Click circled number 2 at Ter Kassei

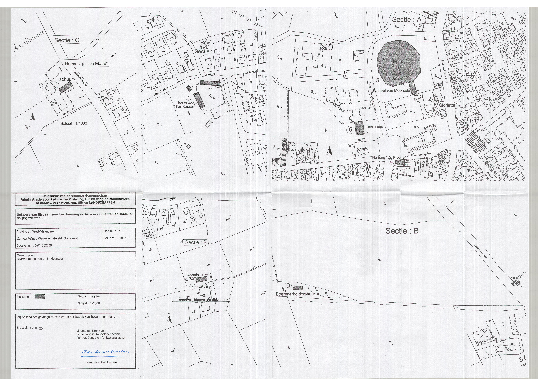[189, 98]
